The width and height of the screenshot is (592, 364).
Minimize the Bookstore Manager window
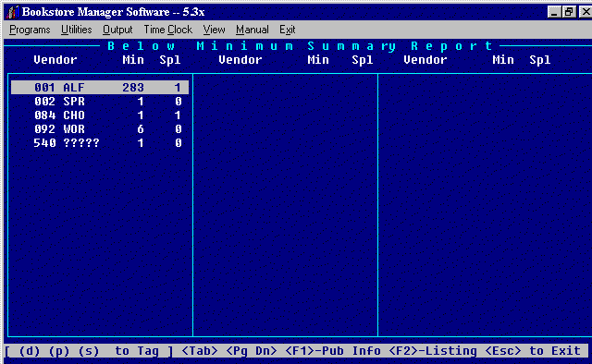(554, 12)
